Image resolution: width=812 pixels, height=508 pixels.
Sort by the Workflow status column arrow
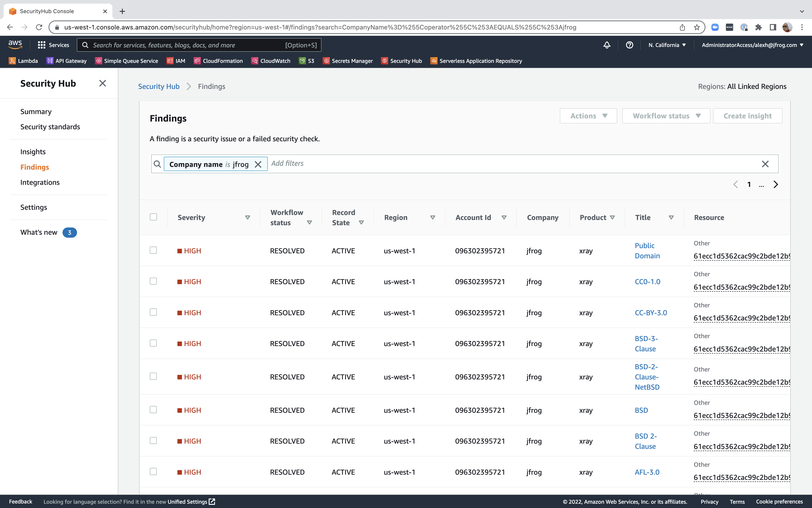pyautogui.click(x=309, y=223)
